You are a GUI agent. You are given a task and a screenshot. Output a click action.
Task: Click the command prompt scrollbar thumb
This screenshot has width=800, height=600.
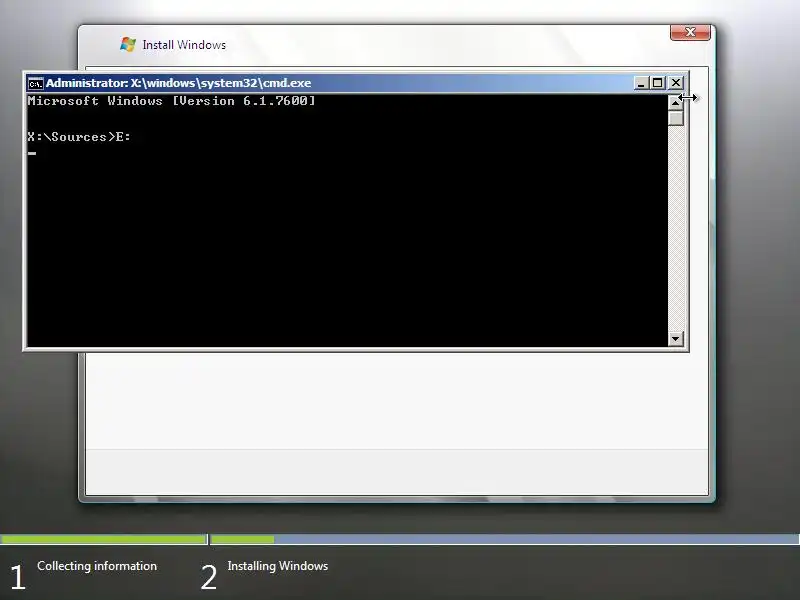[676, 118]
